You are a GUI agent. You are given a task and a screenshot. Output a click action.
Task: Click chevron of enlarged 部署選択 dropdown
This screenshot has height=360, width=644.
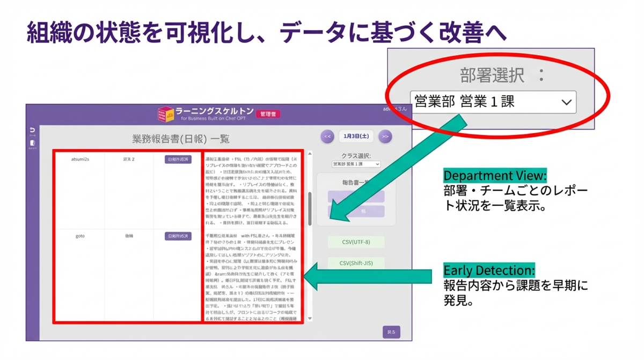pos(566,103)
